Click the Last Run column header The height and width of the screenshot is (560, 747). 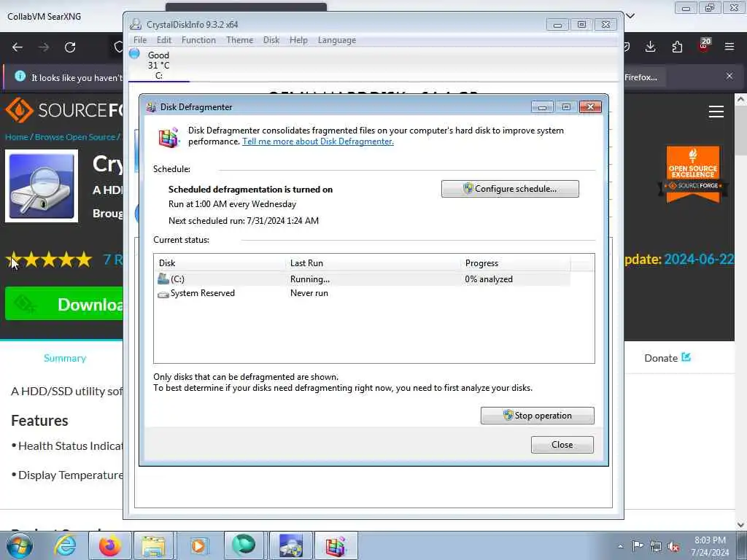373,262
